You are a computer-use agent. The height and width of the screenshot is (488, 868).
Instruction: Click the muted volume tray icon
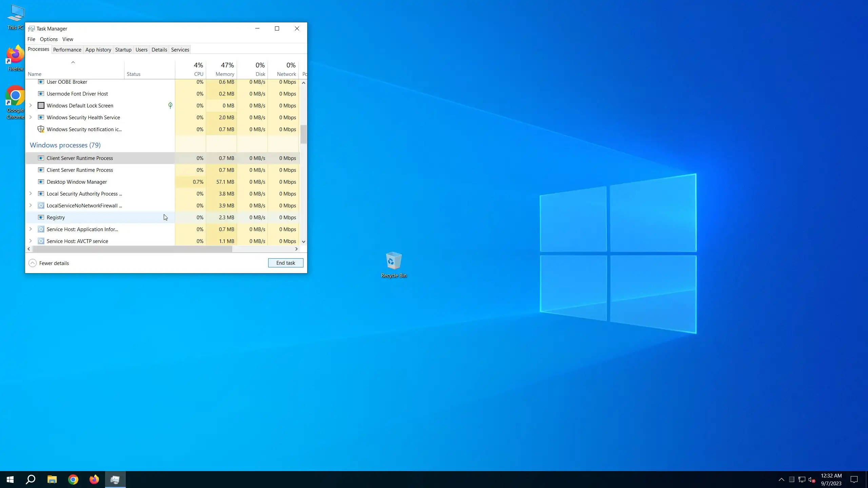point(812,480)
